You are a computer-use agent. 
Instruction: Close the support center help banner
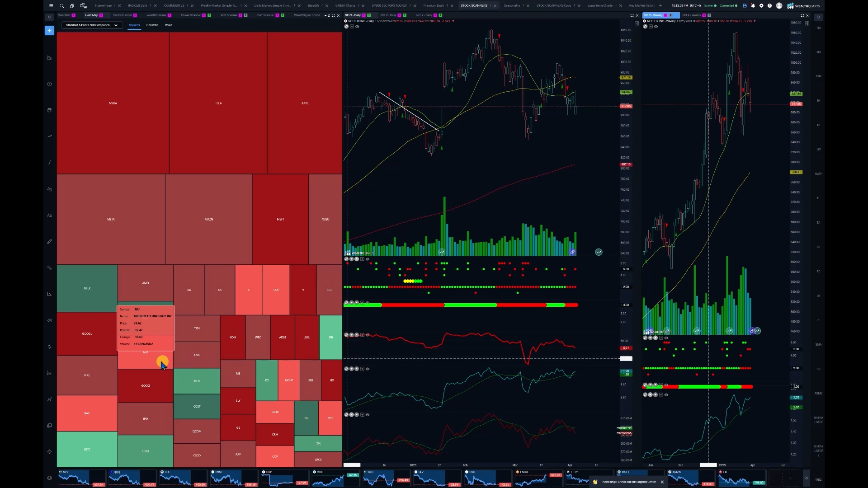coord(662,482)
